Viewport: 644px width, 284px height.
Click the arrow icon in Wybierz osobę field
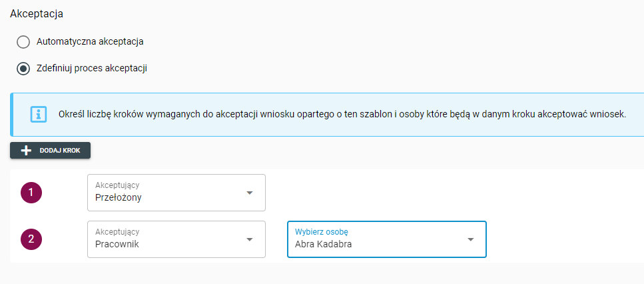click(470, 239)
